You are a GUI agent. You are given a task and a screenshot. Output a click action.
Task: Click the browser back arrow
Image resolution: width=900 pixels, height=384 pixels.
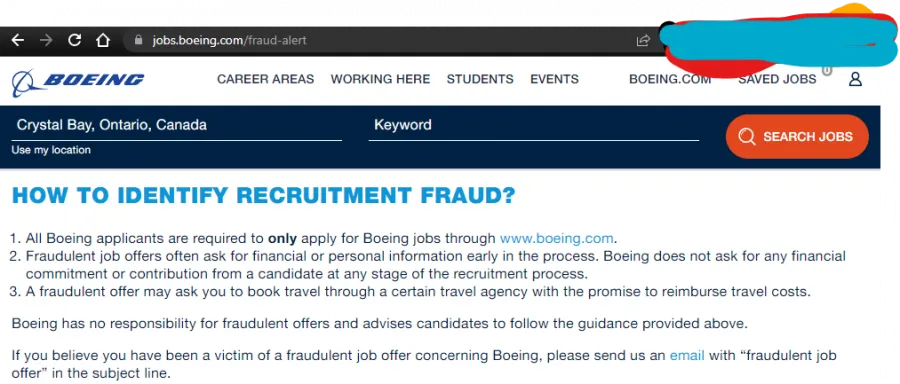pyautogui.click(x=18, y=40)
